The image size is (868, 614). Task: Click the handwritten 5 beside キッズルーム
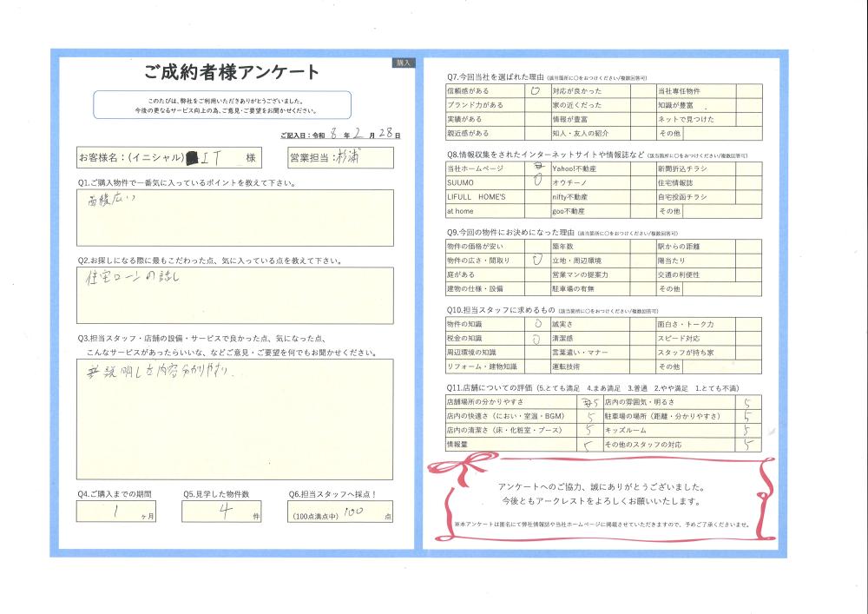pos(747,430)
